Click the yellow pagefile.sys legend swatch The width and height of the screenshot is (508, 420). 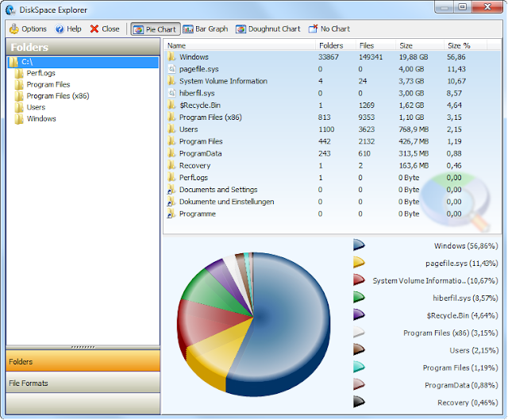pos(359,263)
